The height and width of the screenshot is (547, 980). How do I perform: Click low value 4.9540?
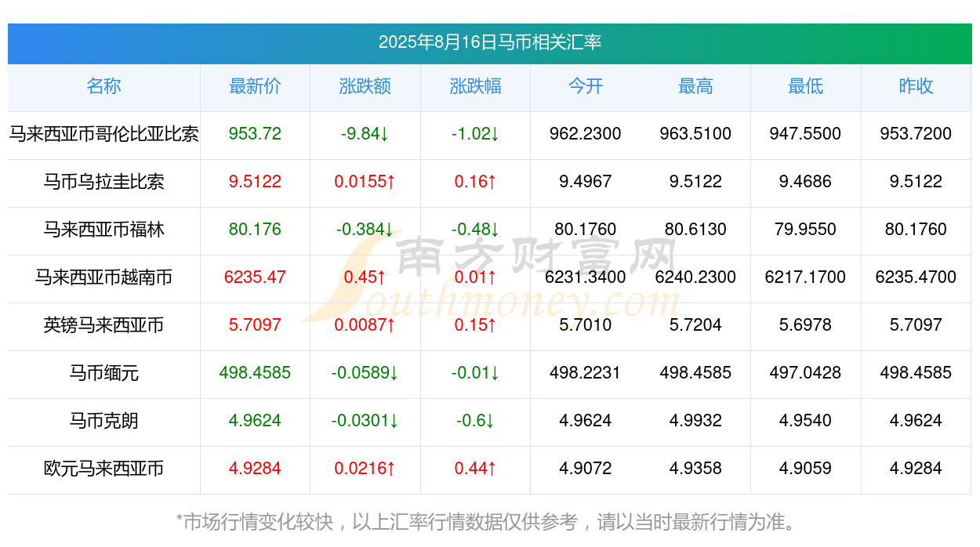point(806,421)
